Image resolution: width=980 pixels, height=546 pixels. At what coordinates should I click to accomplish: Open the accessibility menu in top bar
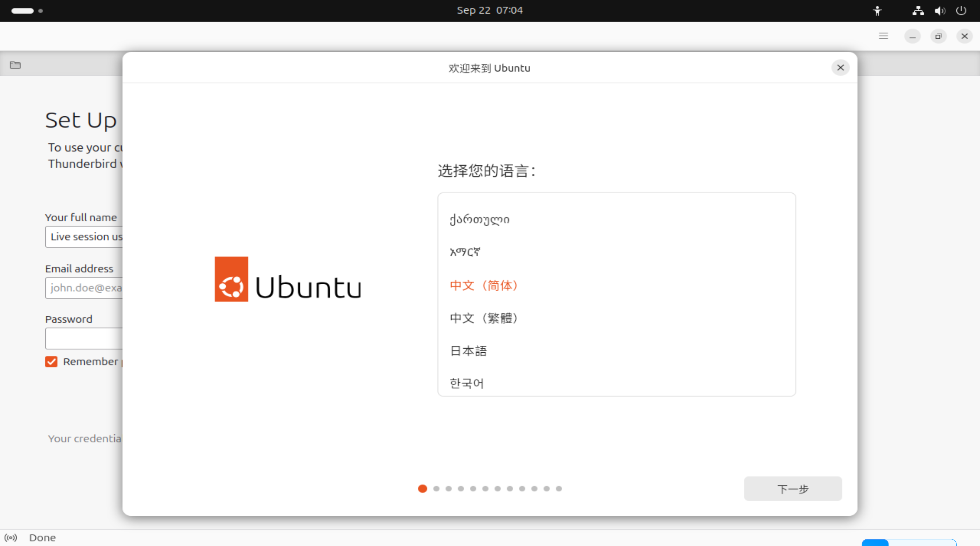(877, 11)
